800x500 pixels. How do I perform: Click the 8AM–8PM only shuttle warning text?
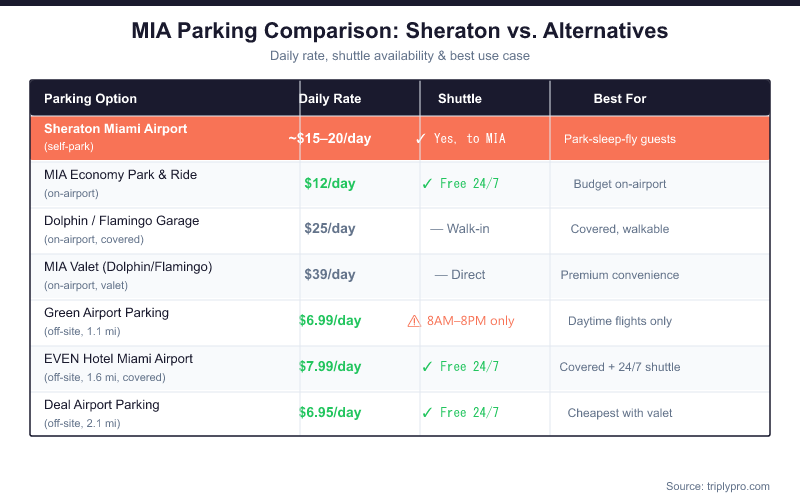click(470, 321)
